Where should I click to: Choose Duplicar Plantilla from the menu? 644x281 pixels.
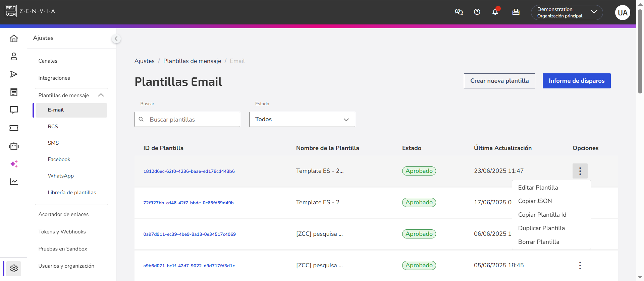pyautogui.click(x=541, y=228)
